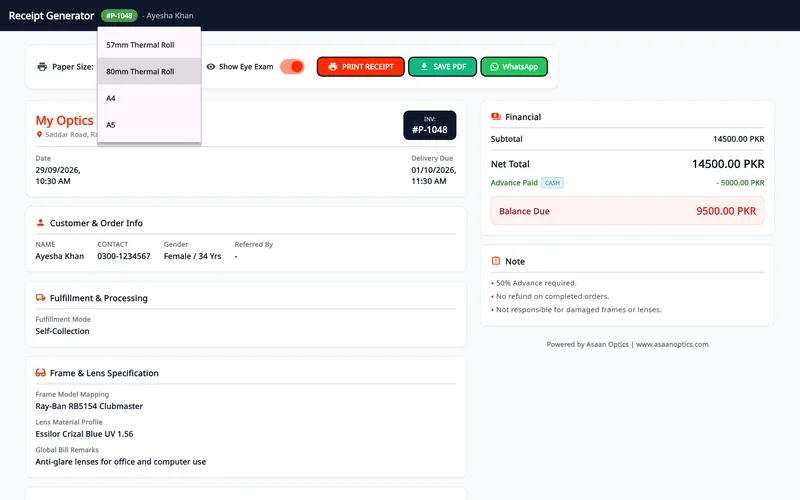
Task: Click the Note section clipboard icon
Action: tap(495, 261)
